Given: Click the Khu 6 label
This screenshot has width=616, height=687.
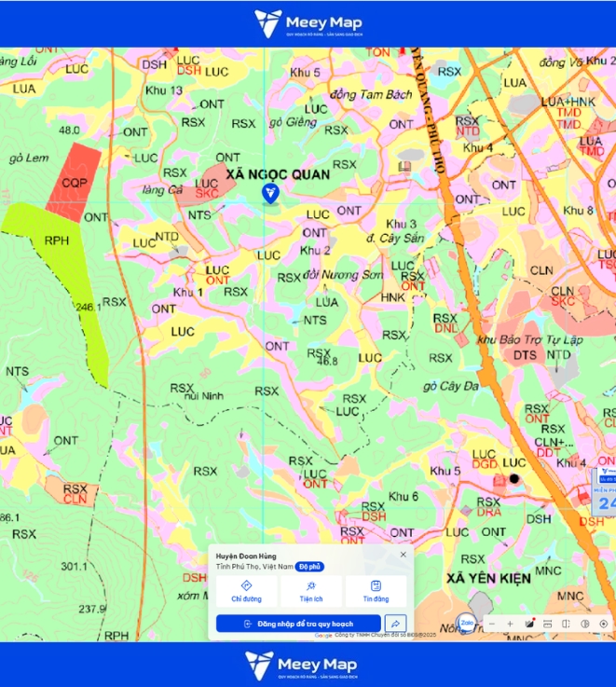Looking at the screenshot, I should click(404, 497).
